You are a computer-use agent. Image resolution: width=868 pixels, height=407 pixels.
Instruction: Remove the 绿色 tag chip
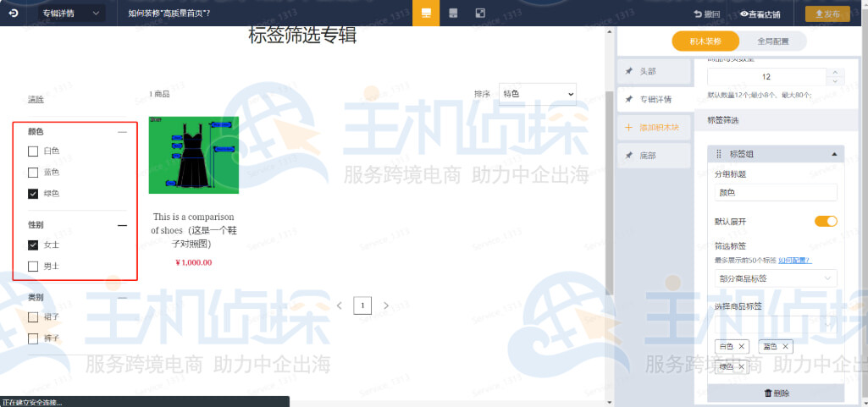[741, 366]
